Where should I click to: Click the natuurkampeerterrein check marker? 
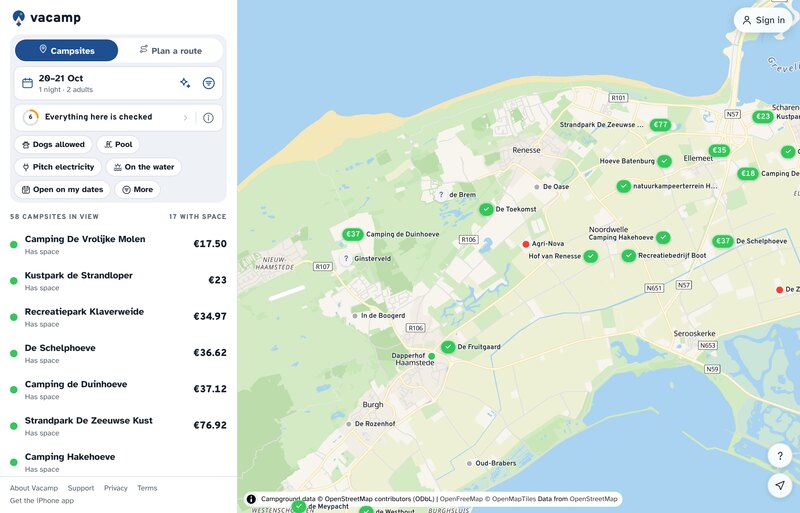(623, 186)
